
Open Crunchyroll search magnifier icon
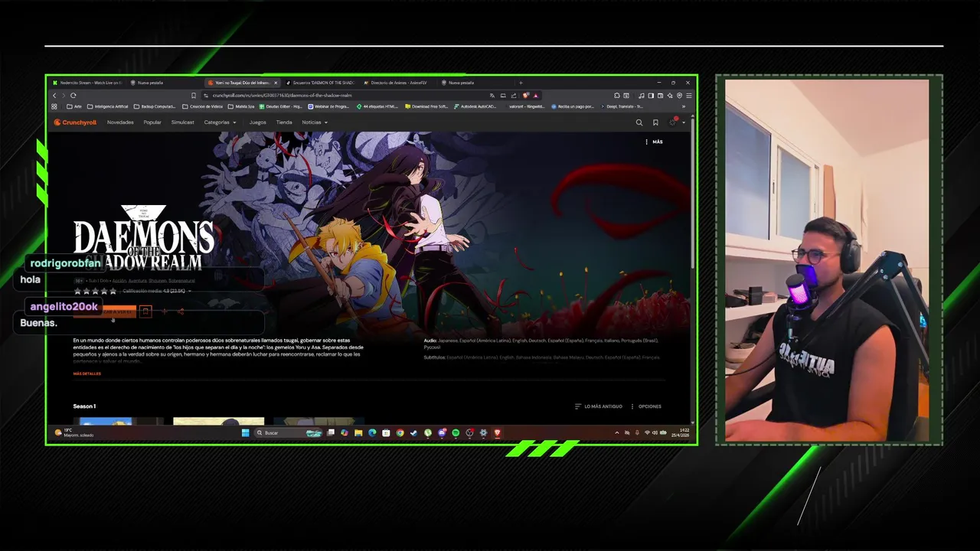pos(639,122)
